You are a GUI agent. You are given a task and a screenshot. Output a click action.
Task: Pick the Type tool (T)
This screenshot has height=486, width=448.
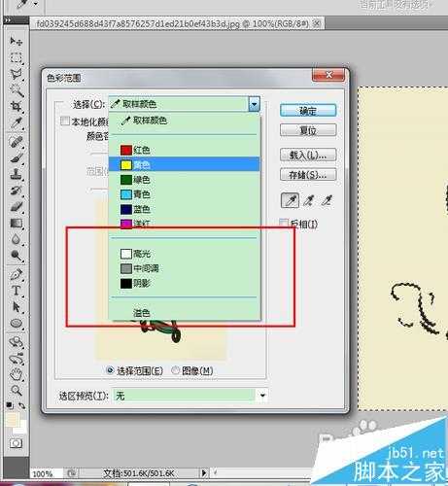(16, 290)
